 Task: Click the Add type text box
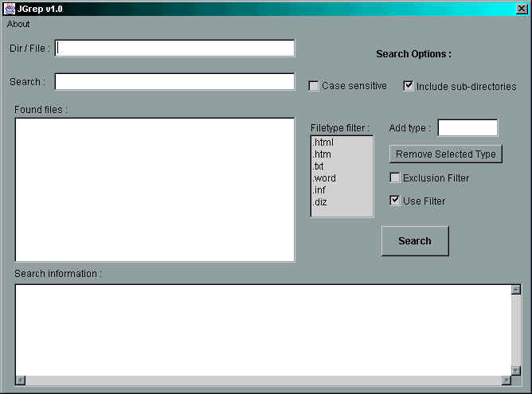(x=467, y=128)
